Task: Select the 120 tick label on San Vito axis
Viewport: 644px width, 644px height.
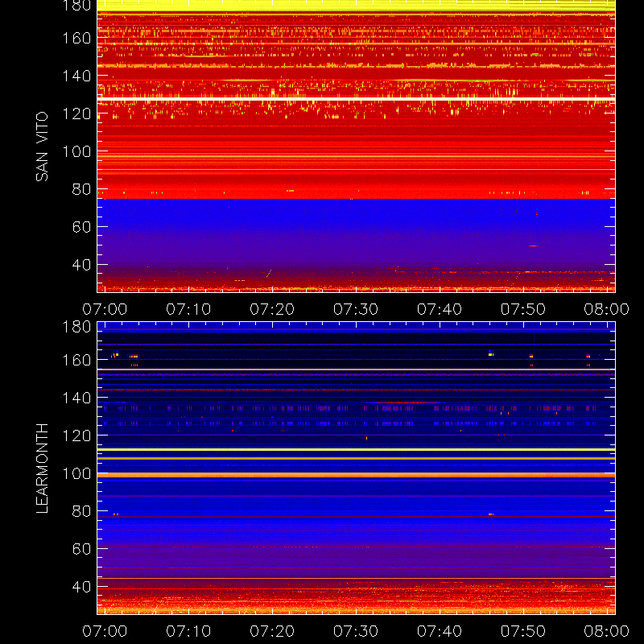Action: tap(76, 114)
